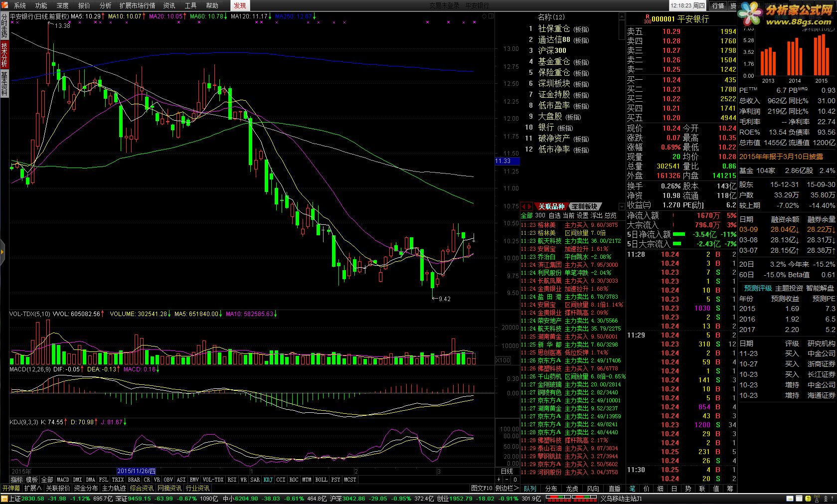Select the 深圳板块 tab
This screenshot has height=504, width=837.
584,206
